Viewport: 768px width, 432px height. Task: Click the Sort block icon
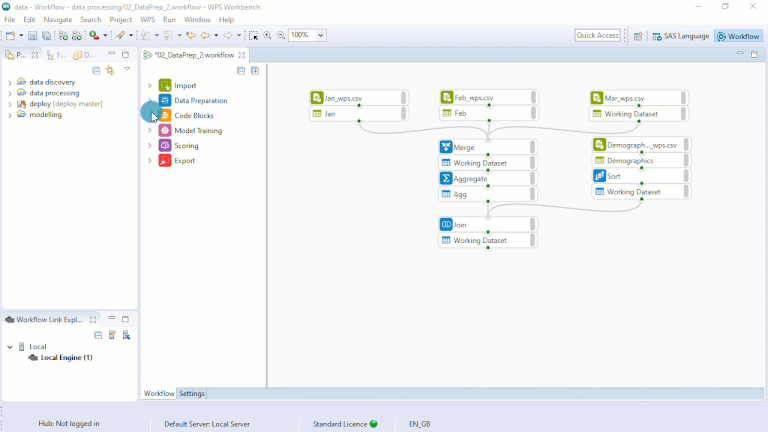point(600,176)
